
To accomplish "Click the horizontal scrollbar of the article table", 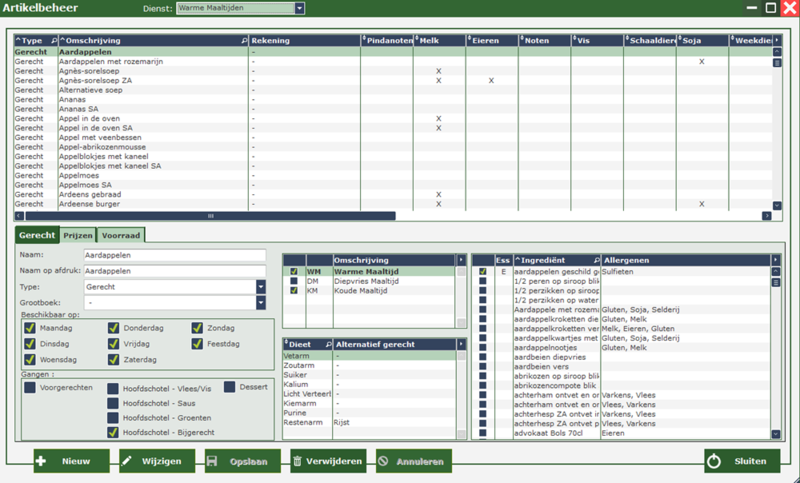I will (210, 215).
